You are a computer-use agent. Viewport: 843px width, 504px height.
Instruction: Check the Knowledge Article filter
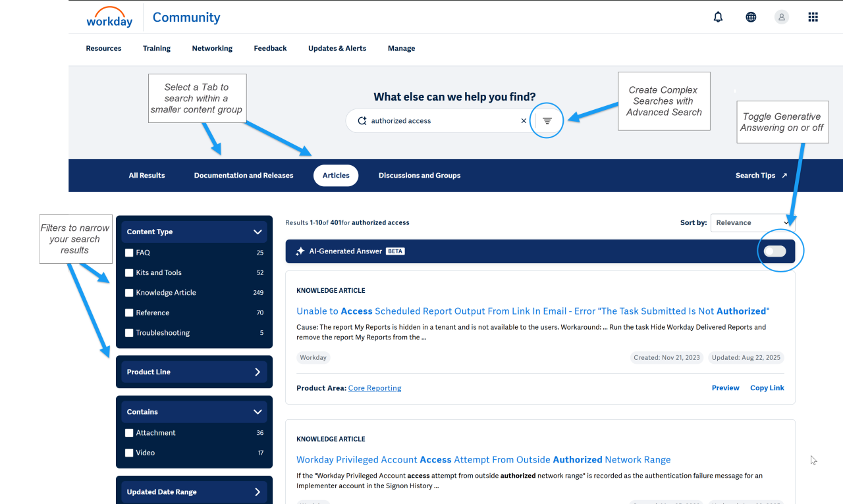pyautogui.click(x=129, y=293)
